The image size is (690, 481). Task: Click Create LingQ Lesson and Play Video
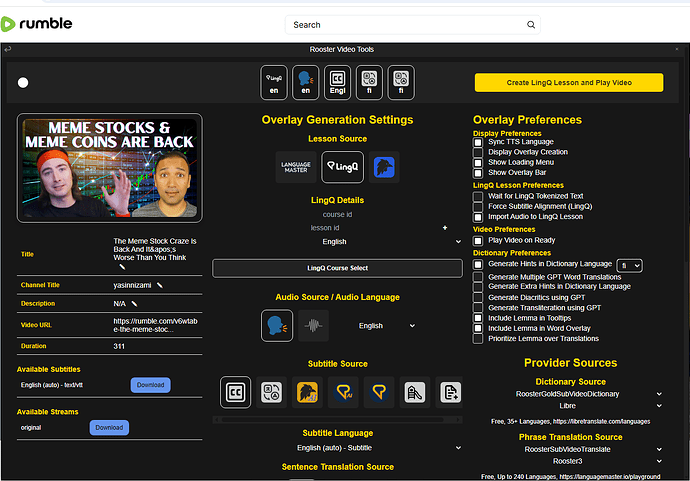(569, 83)
